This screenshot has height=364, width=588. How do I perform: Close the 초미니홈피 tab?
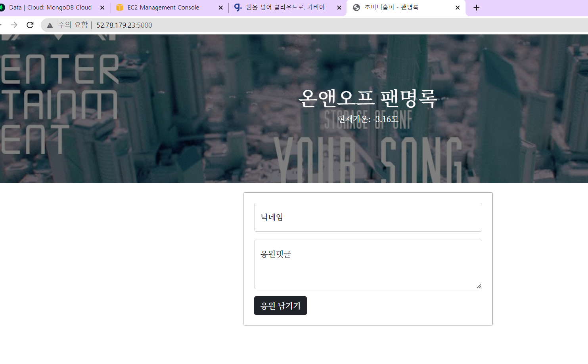[458, 8]
